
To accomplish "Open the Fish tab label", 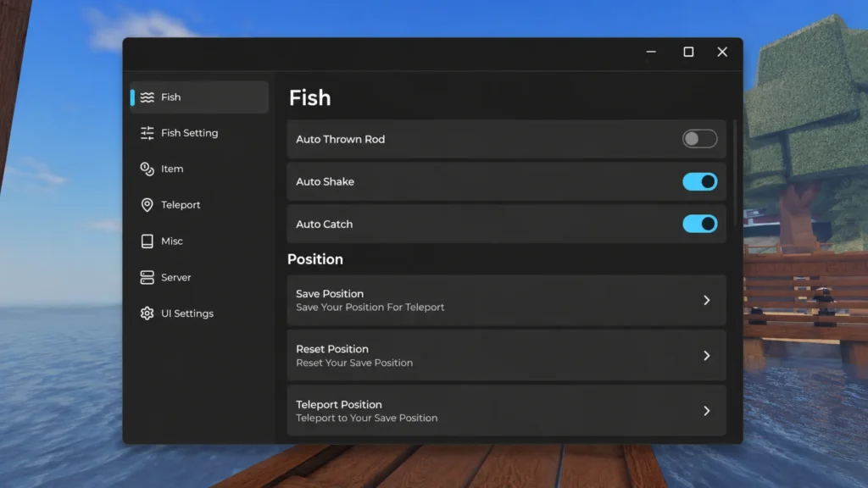I will [171, 97].
